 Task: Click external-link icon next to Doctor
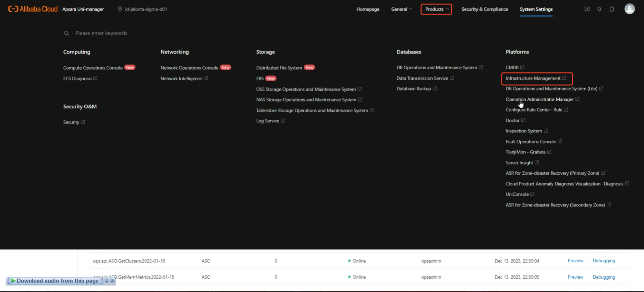[523, 120]
